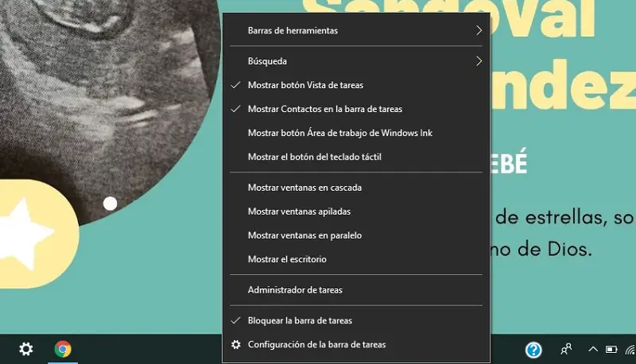Click gear icon beside Configuración de la barra
The width and height of the screenshot is (636, 364).
click(235, 345)
